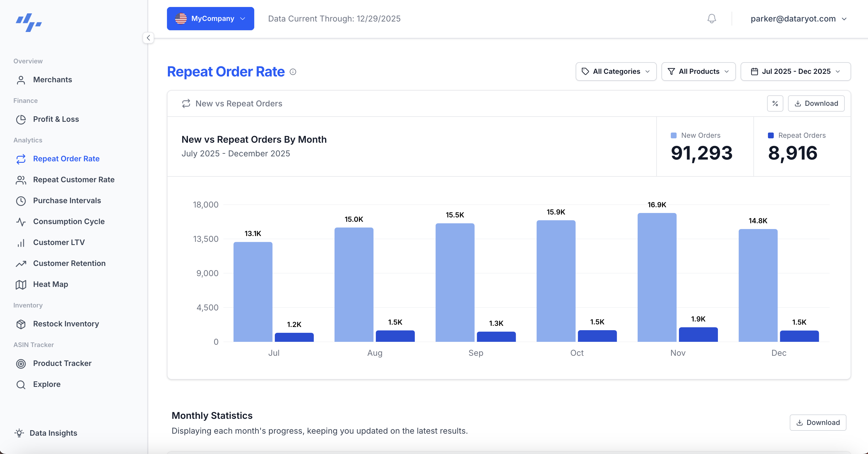Download the New vs Repeat Orders chart
This screenshot has width=868, height=454.
(816, 103)
